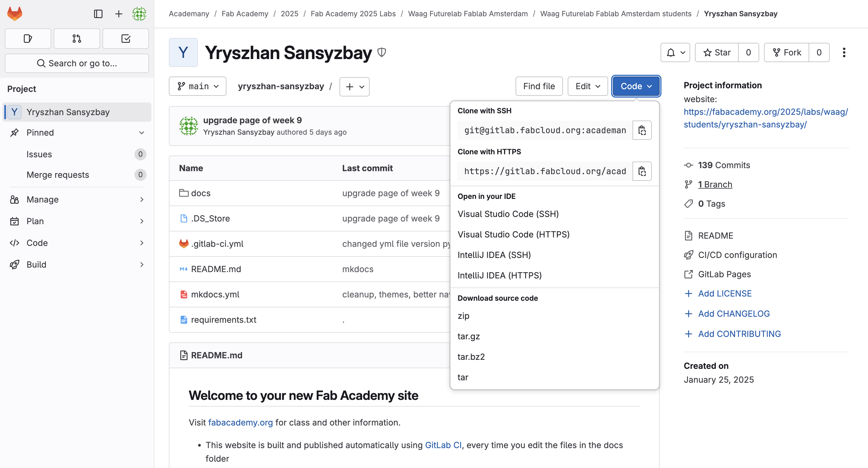Viewport: 868px width, 468px height.
Task: Open Issues in the sidebar
Action: pos(77,155)
